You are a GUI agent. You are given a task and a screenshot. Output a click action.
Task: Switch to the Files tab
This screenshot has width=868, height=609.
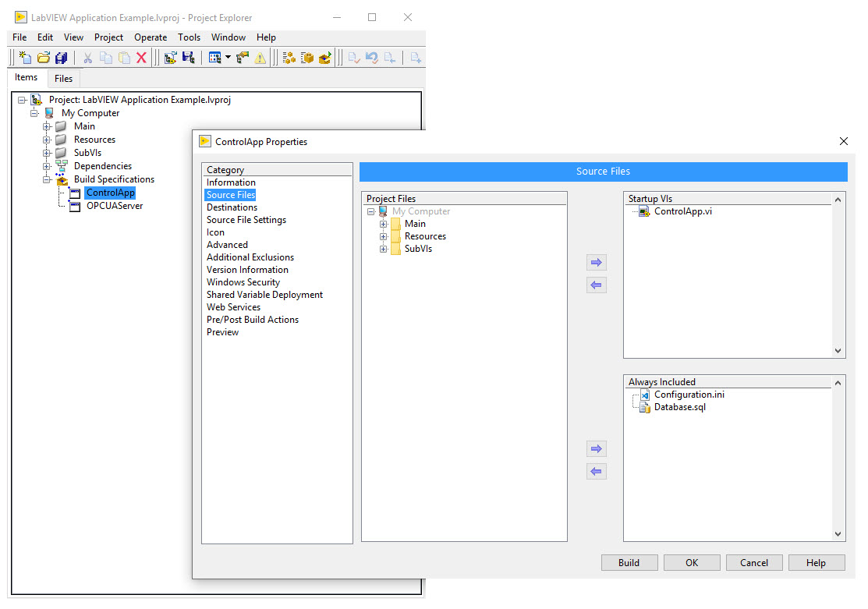(x=63, y=79)
